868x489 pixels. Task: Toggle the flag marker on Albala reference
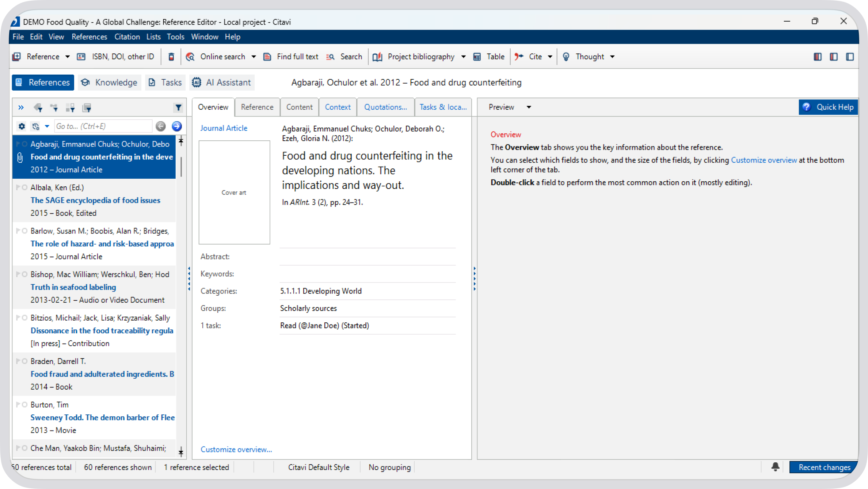click(x=18, y=187)
